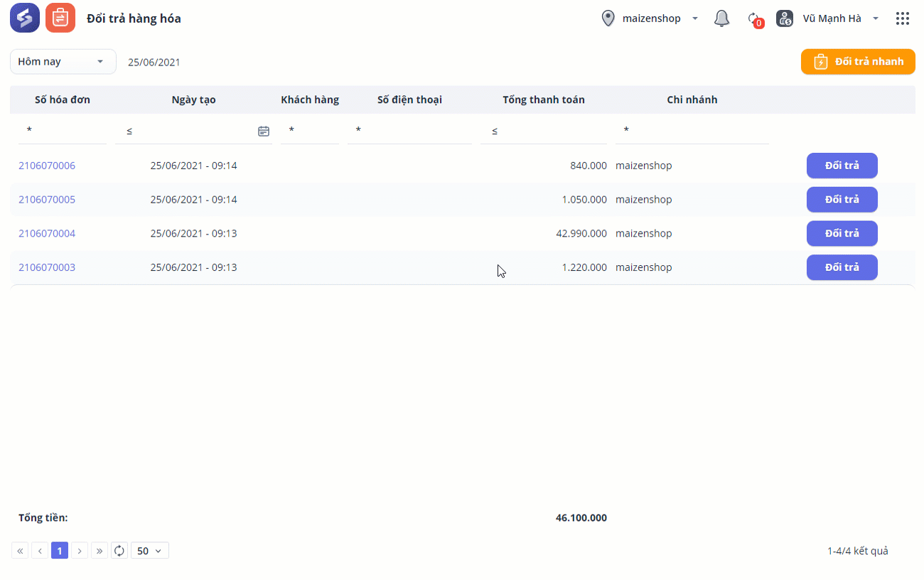The image size is (924, 580).
Task: Open invoice link 2106070006
Action: point(47,166)
